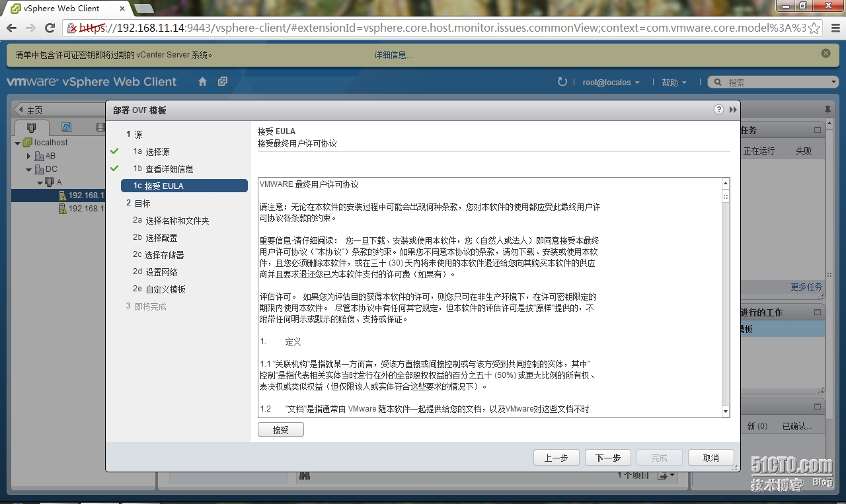Click the maximize icon in the 任务 panel header
The width and height of the screenshot is (846, 504).
tap(818, 130)
